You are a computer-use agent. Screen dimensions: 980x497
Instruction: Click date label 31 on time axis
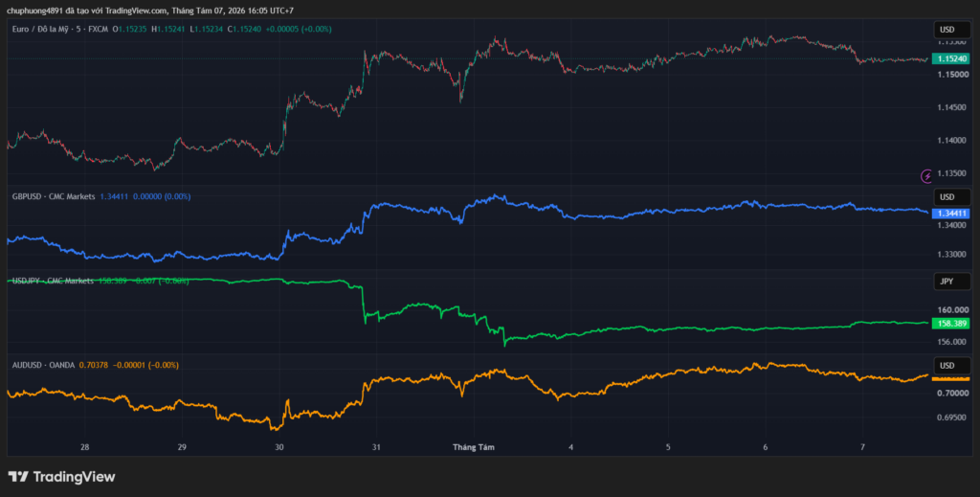pos(375,447)
